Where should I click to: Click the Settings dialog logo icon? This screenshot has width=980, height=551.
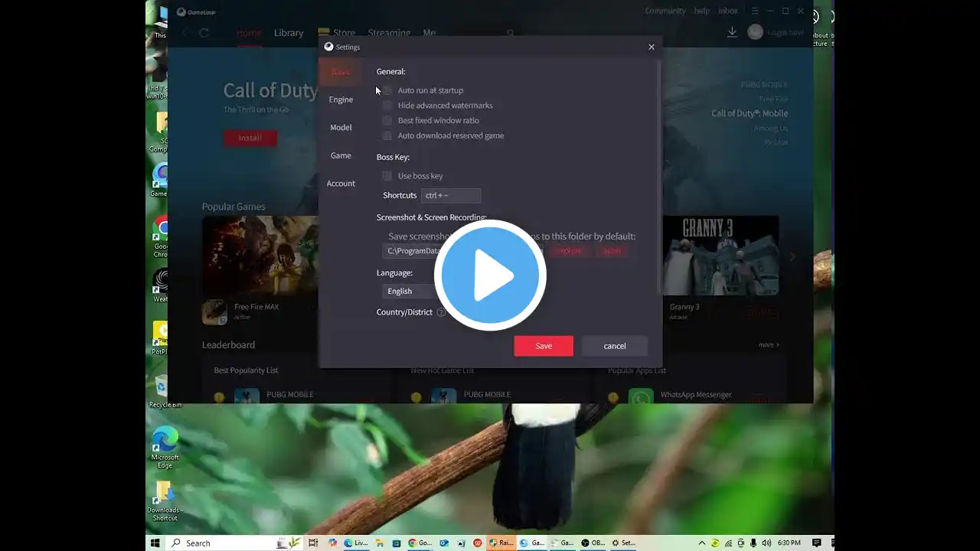click(329, 47)
